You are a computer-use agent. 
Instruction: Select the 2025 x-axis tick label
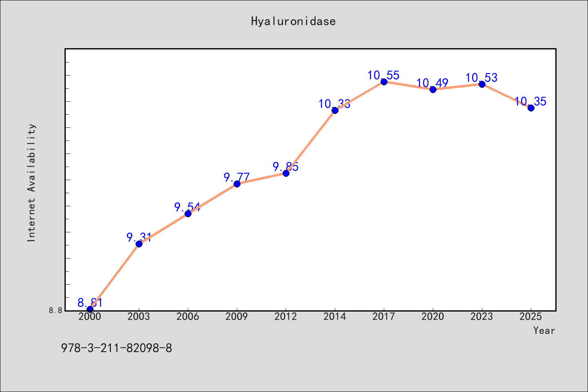pos(531,316)
